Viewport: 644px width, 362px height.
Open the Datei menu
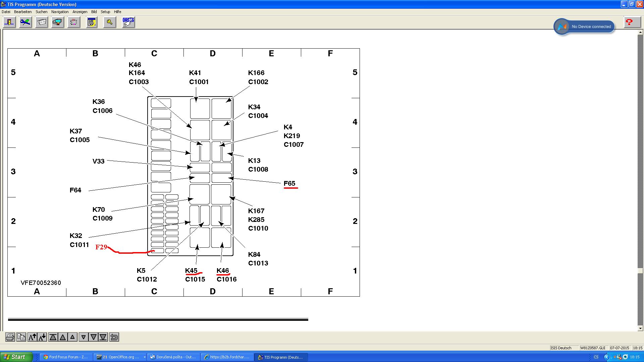tap(6, 12)
